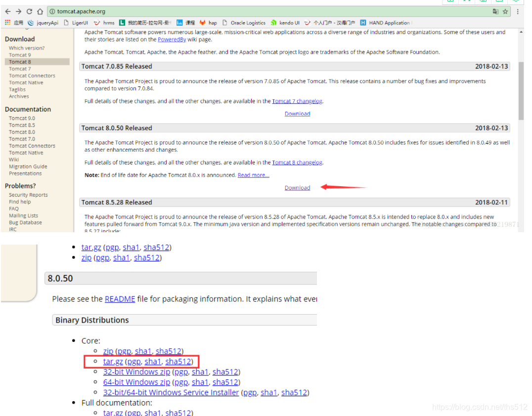Open the README packaging information link

pos(120,299)
